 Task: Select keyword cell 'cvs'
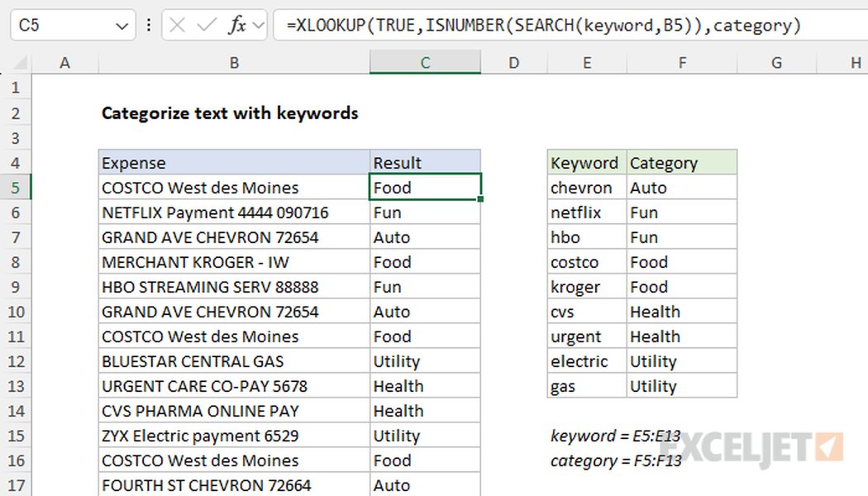coord(587,312)
